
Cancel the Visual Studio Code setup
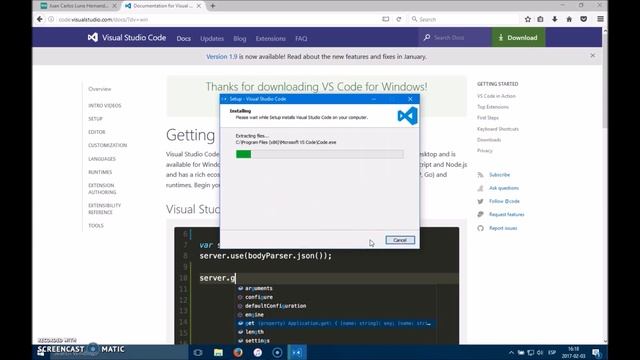coord(400,240)
